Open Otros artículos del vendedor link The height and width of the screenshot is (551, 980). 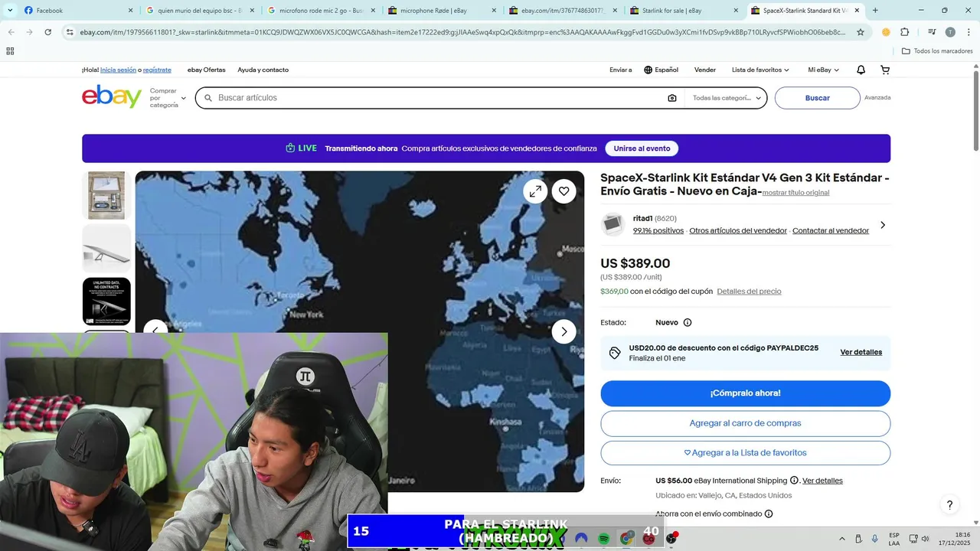click(x=738, y=230)
